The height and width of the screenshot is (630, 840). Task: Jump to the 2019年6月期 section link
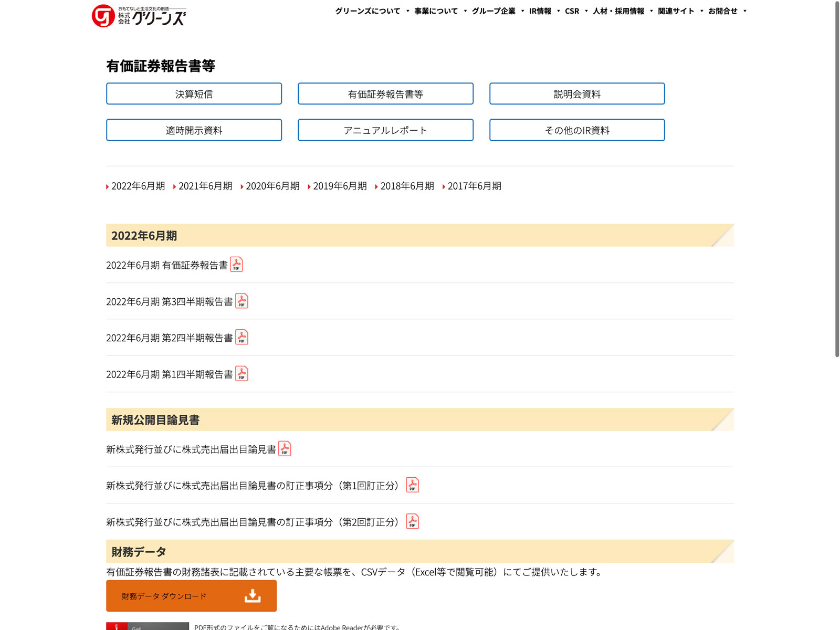(x=340, y=186)
